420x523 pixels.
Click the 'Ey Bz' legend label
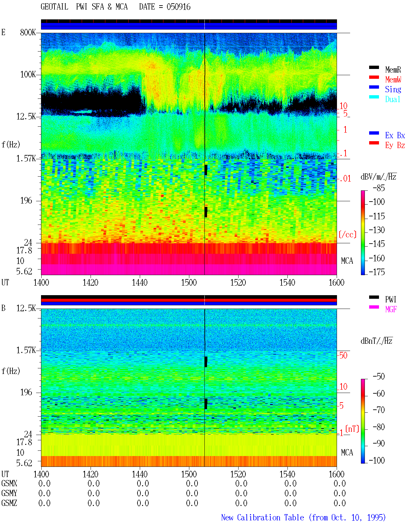(395, 145)
